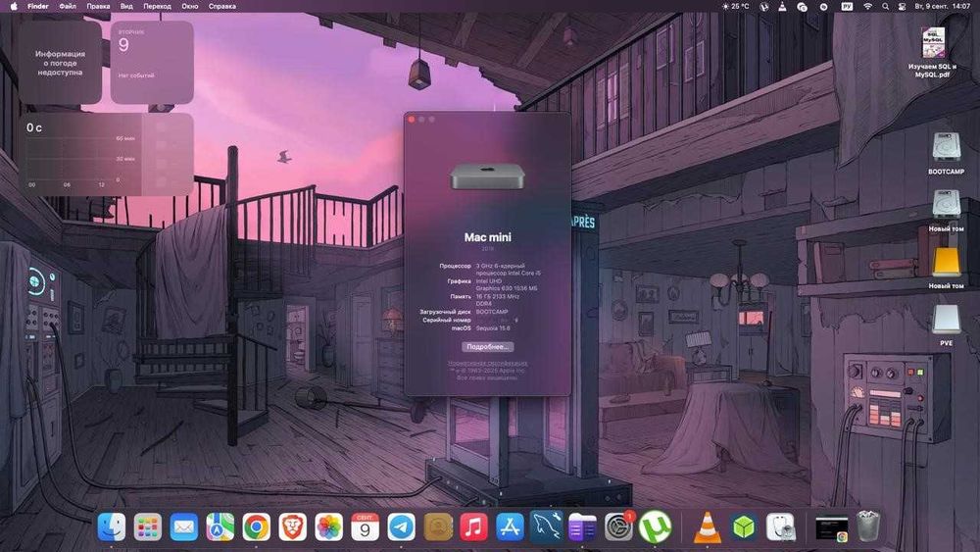Open the Photos app in the Dock
The image size is (980, 552).
pyautogui.click(x=328, y=527)
